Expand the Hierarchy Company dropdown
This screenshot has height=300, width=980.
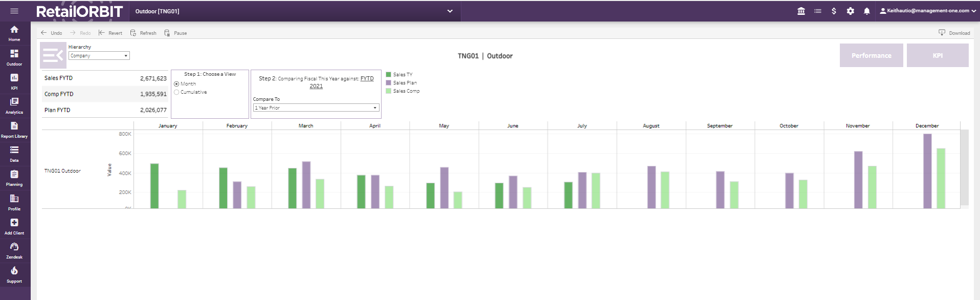99,56
